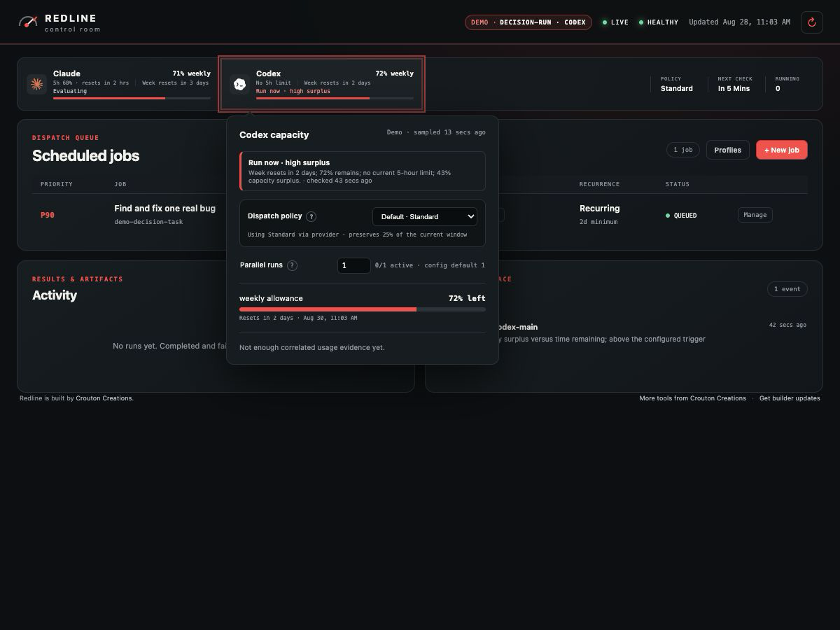Screen dimensions: 840x630
Task: Click Manage for the queued job
Action: tap(755, 215)
